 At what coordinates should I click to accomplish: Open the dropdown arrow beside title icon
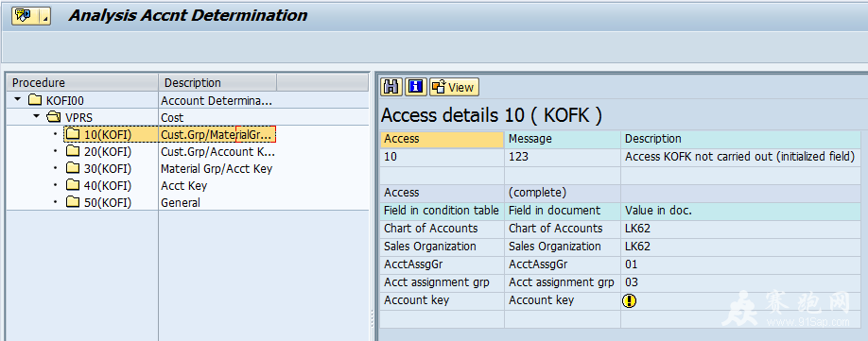[44, 16]
